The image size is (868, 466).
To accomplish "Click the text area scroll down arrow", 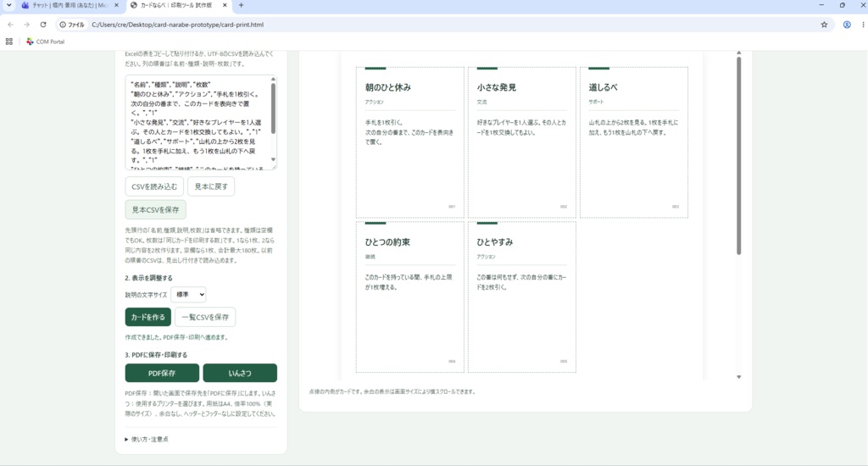I will click(x=273, y=160).
